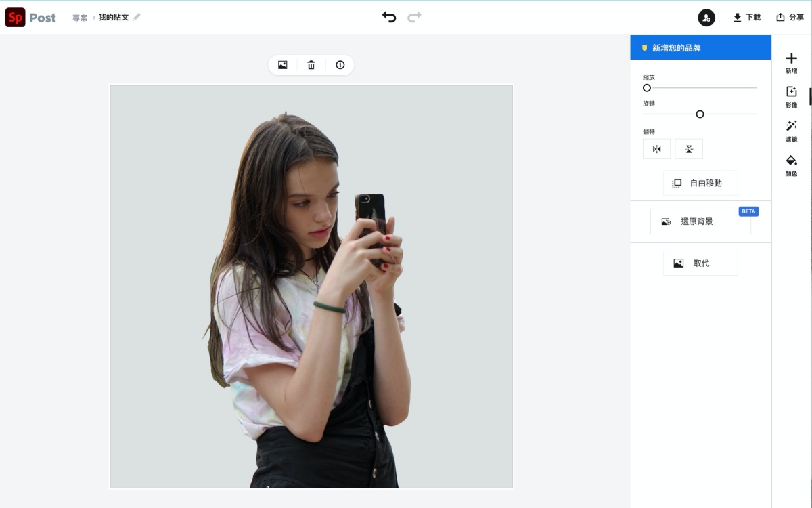Click the Adobe Spark Sp logo
812x508 pixels.
click(x=15, y=18)
